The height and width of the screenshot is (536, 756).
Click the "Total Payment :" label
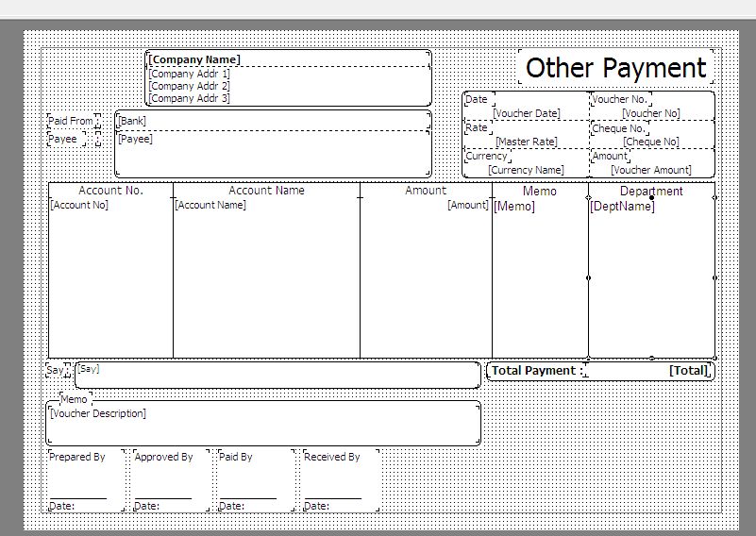[536, 371]
